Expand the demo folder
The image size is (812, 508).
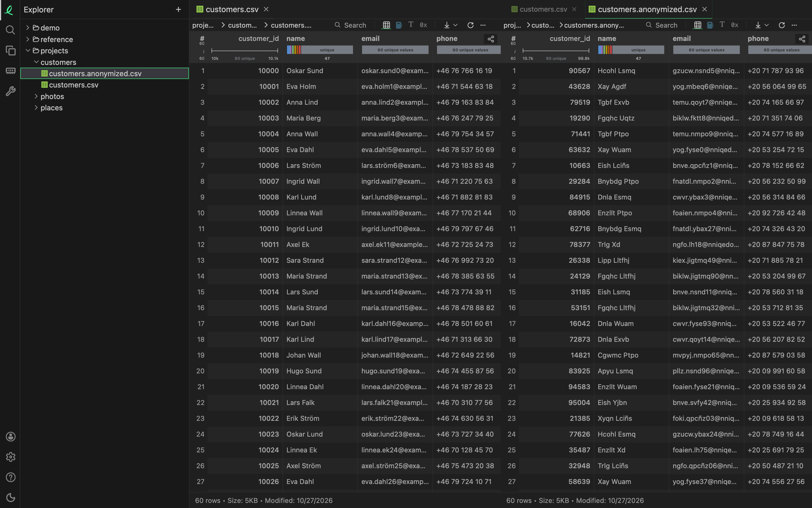click(28, 28)
